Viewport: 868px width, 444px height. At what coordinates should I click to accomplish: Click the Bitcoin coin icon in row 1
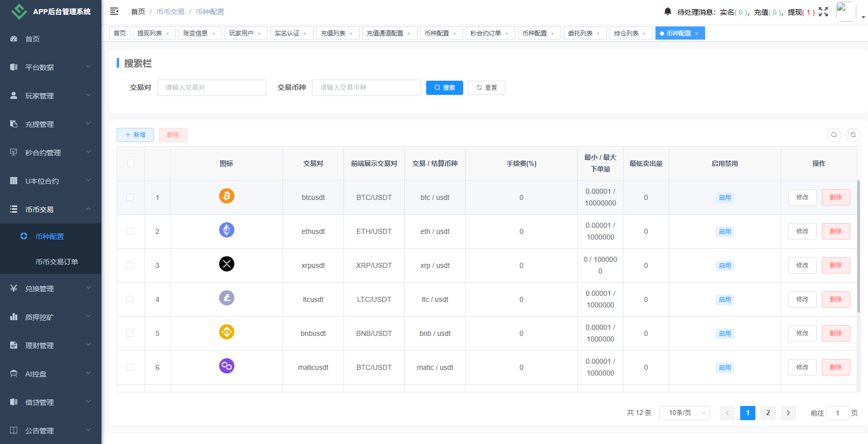click(227, 196)
